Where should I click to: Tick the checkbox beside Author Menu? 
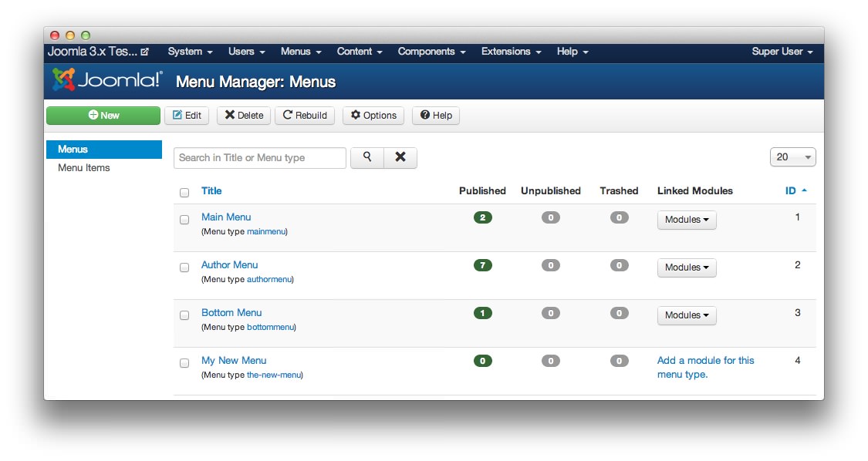pos(184,268)
